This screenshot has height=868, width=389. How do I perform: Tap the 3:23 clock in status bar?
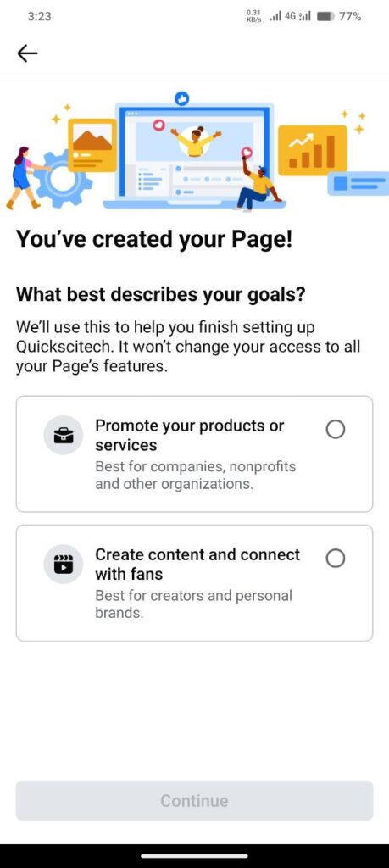39,17
